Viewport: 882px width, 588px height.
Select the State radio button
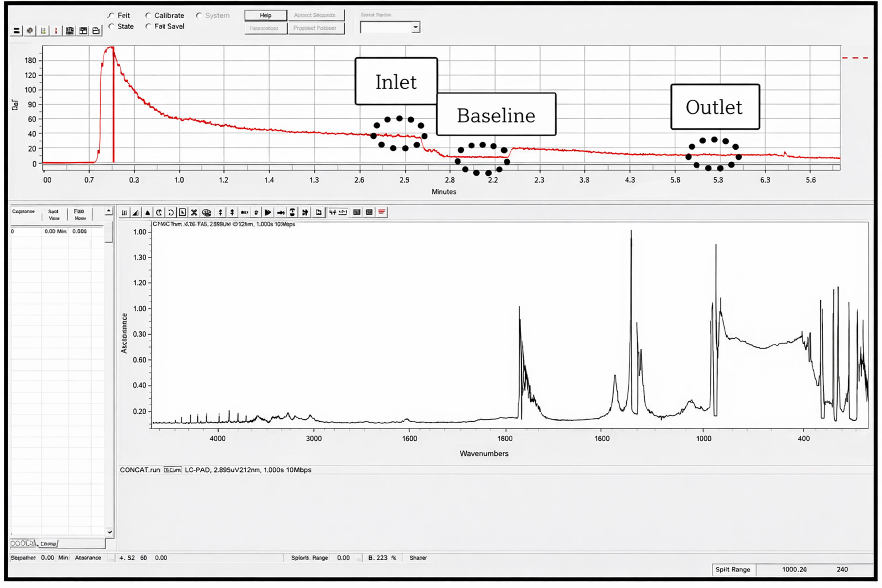(x=111, y=26)
